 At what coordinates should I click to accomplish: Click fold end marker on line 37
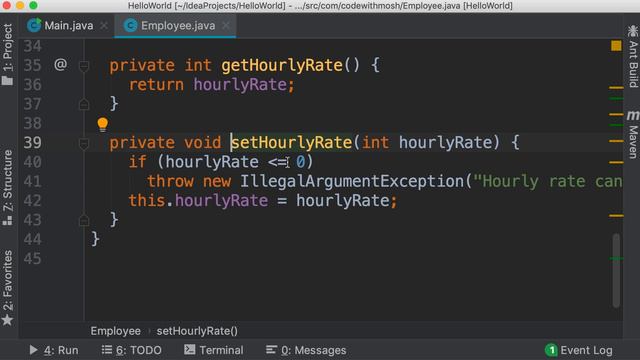pos(84,104)
